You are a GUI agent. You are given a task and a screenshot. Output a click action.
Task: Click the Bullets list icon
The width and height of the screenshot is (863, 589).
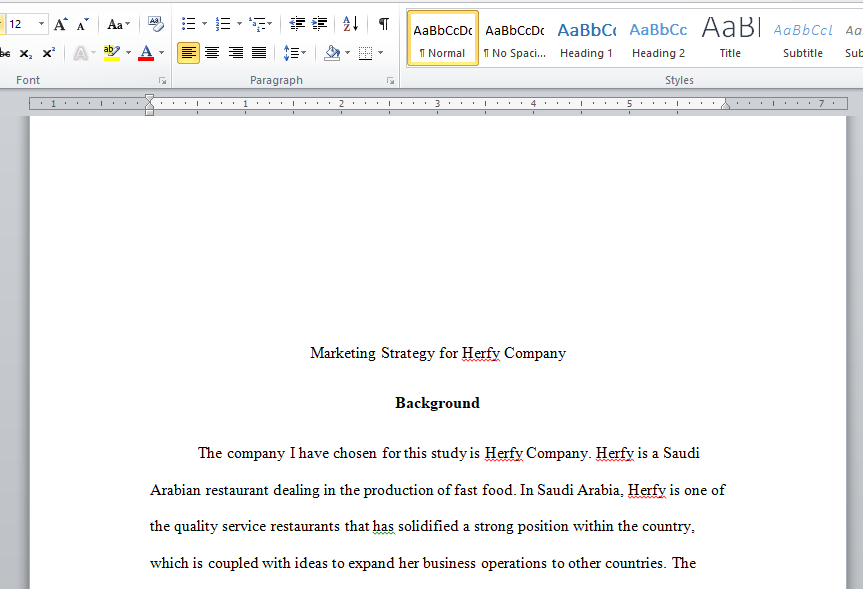pos(189,24)
